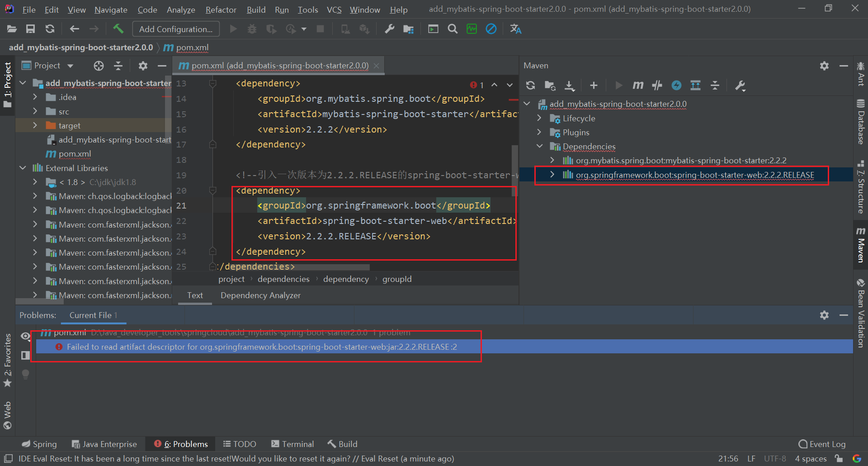Screen dimensions: 868x466
Task: Switch to Dependency Analyzer tab
Action: coord(260,295)
